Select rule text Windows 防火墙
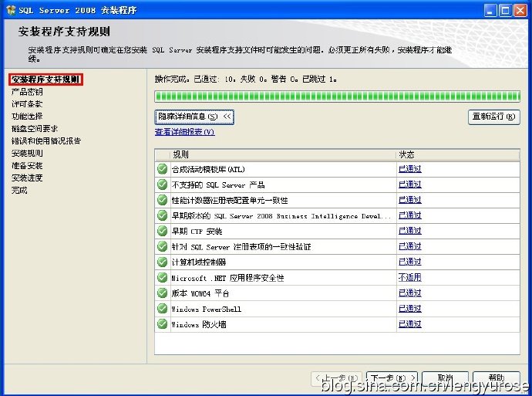This screenshot has height=396, width=532. coord(199,324)
